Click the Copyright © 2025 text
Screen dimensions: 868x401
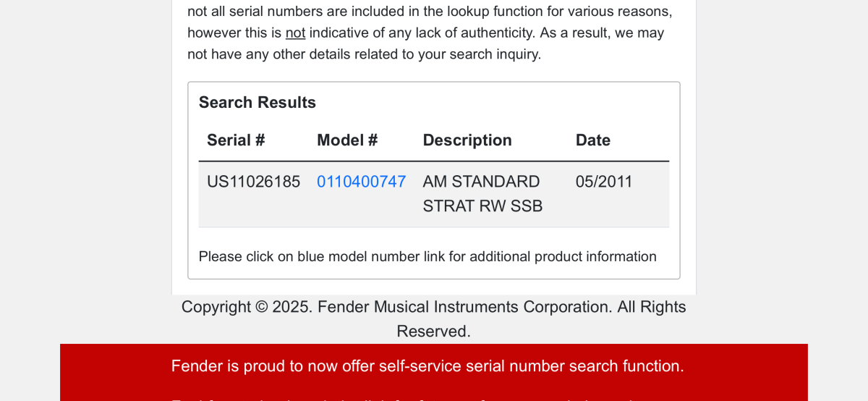[x=246, y=307]
